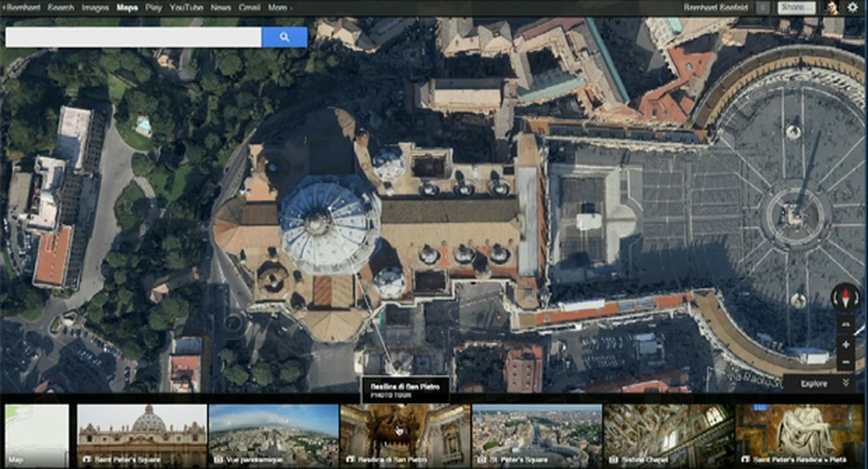
Task: Expand the More dropdown in top bar
Action: pyautogui.click(x=280, y=8)
